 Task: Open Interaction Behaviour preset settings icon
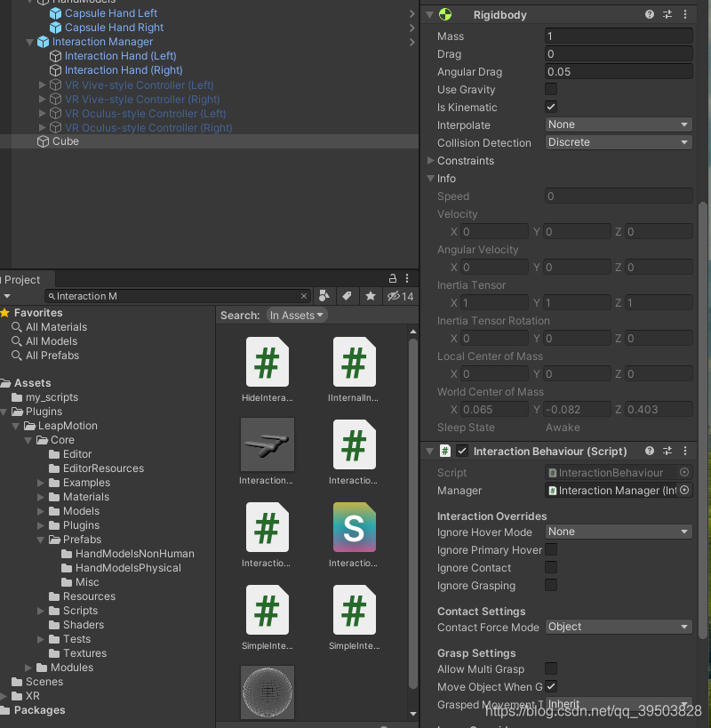click(x=667, y=451)
